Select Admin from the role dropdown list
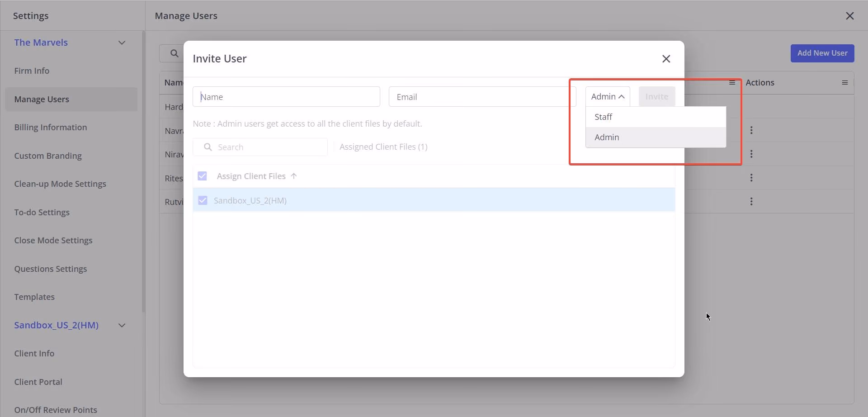The image size is (868, 417). coord(656,137)
